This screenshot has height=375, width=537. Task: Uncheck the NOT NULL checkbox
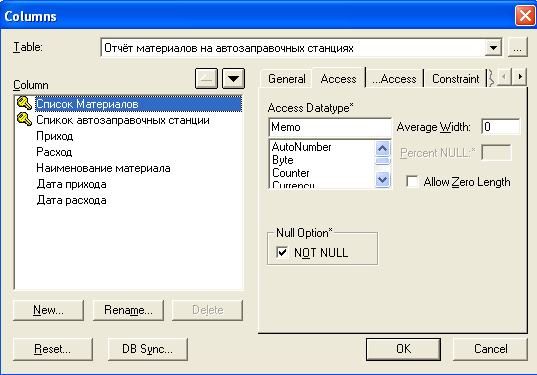[282, 252]
